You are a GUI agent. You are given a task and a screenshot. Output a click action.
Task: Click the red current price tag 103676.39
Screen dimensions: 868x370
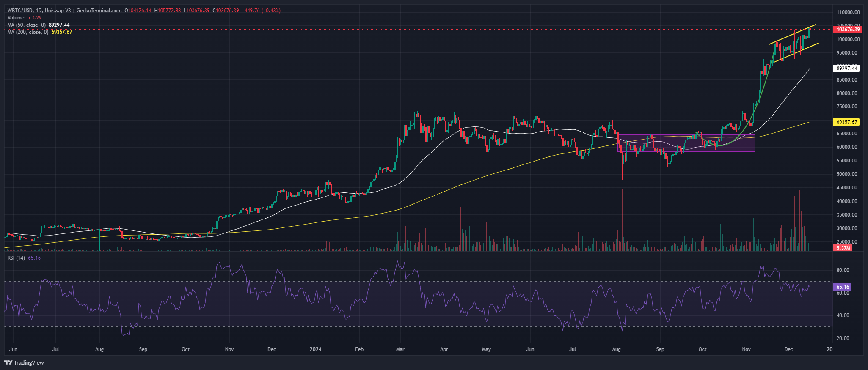pyautogui.click(x=848, y=30)
